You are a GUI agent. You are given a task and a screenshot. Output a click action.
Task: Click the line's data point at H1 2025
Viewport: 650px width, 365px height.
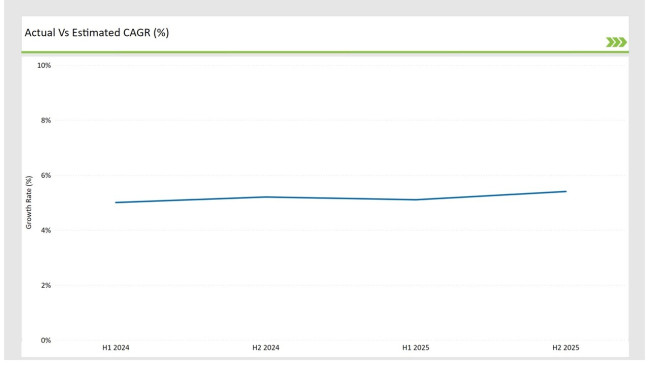416,200
